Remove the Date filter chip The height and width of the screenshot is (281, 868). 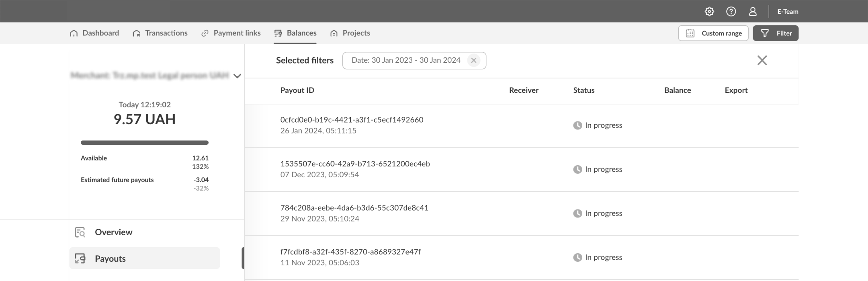tap(474, 60)
